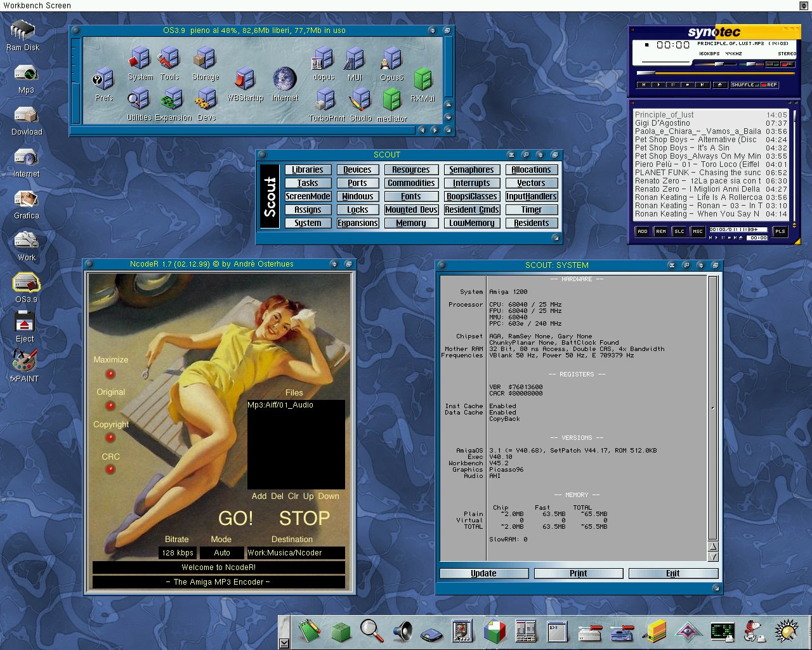Open Semaphores in the Scout window
The width and height of the screenshot is (812, 650).
(471, 169)
